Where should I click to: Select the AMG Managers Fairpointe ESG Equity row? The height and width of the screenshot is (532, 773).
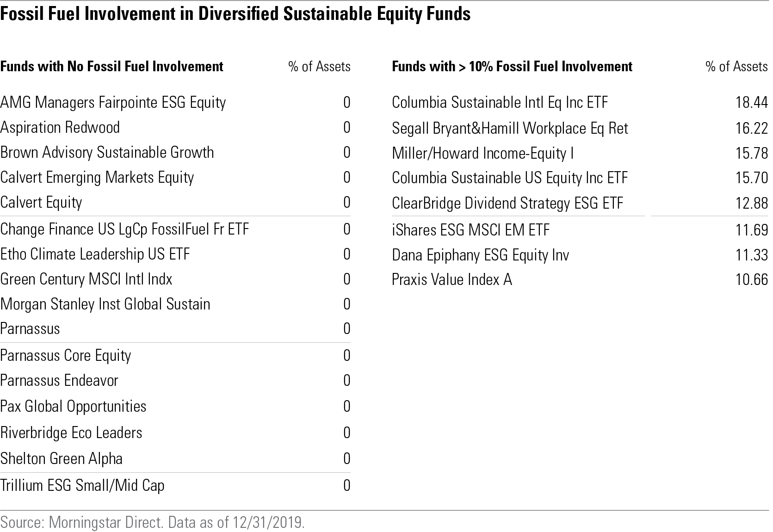point(113,102)
